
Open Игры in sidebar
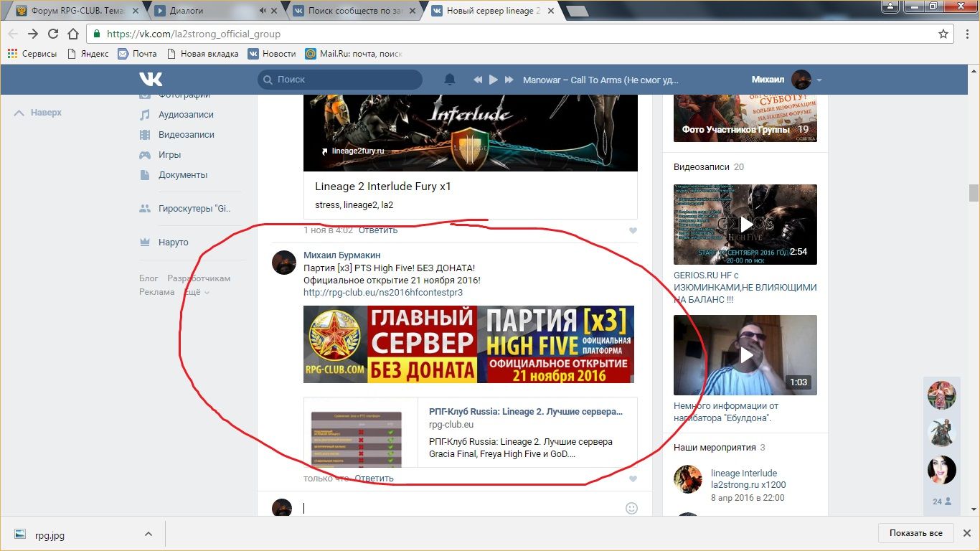pyautogui.click(x=169, y=154)
